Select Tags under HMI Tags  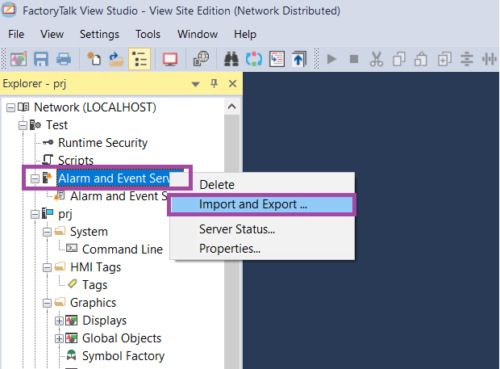pos(95,285)
